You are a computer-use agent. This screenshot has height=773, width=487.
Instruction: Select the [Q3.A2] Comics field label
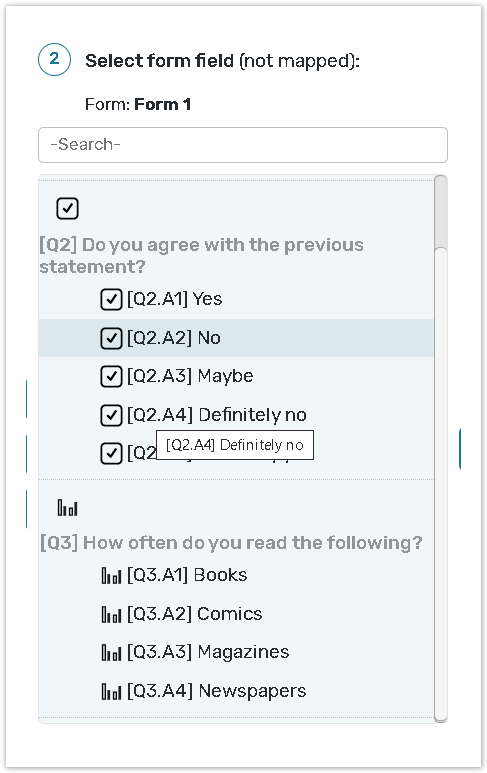[x=195, y=614]
